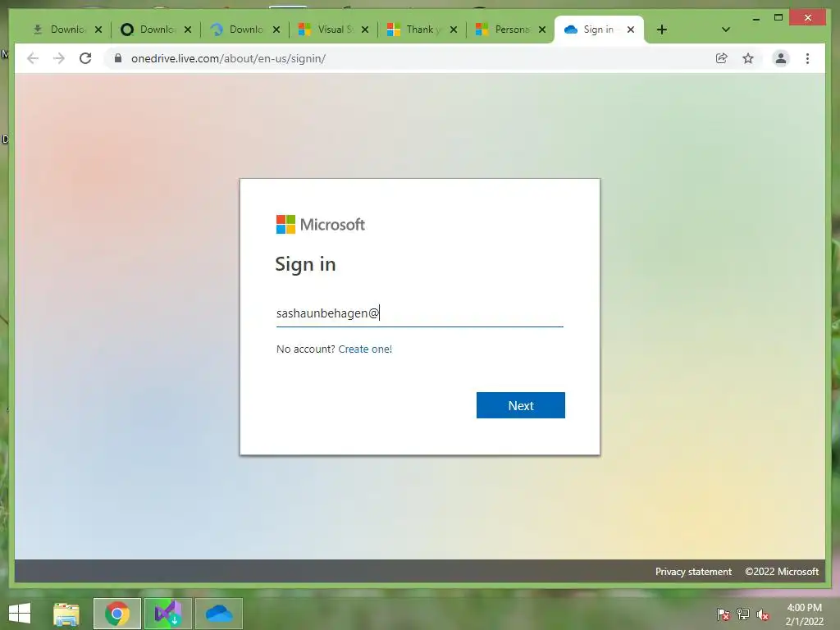840x630 pixels.
Task: Open the Chrome profile avatar
Action: [781, 58]
